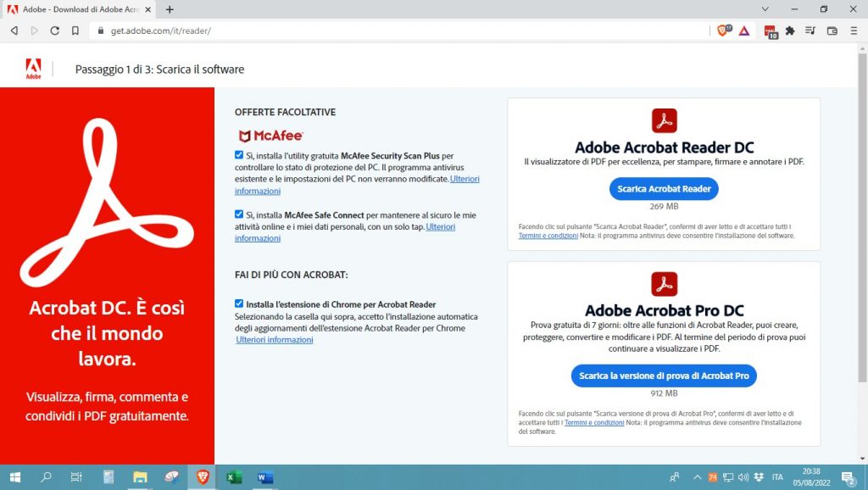Open Brave Rewards via the triangle icon

click(x=744, y=31)
